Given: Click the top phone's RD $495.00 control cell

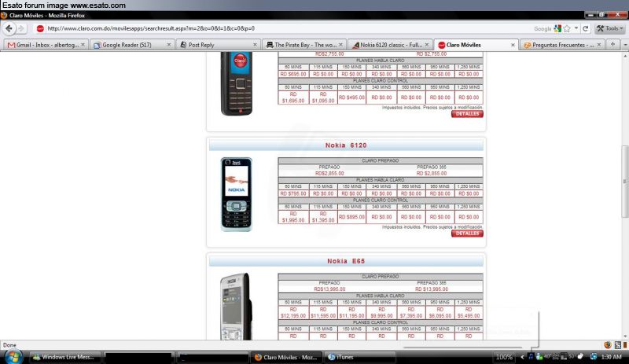Looking at the screenshot, I should click(x=351, y=97).
